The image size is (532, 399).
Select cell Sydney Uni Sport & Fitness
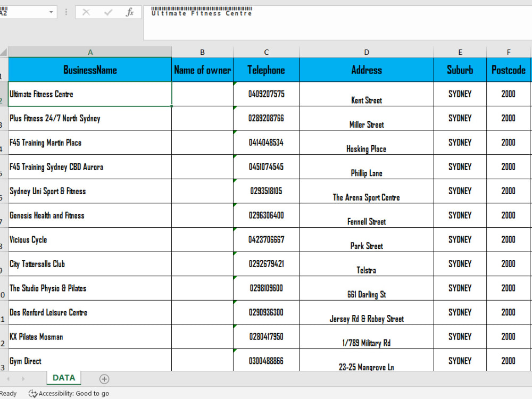click(90, 191)
